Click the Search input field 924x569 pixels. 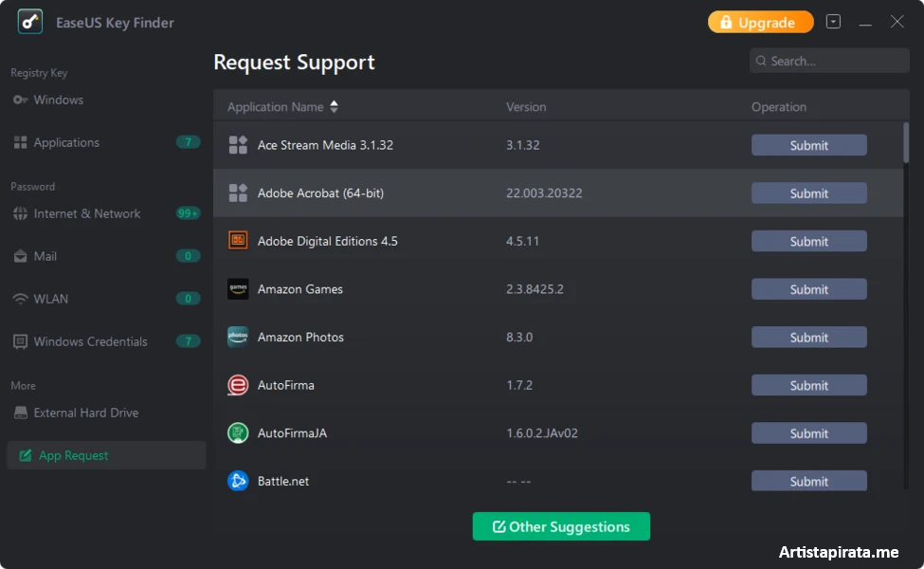click(834, 61)
